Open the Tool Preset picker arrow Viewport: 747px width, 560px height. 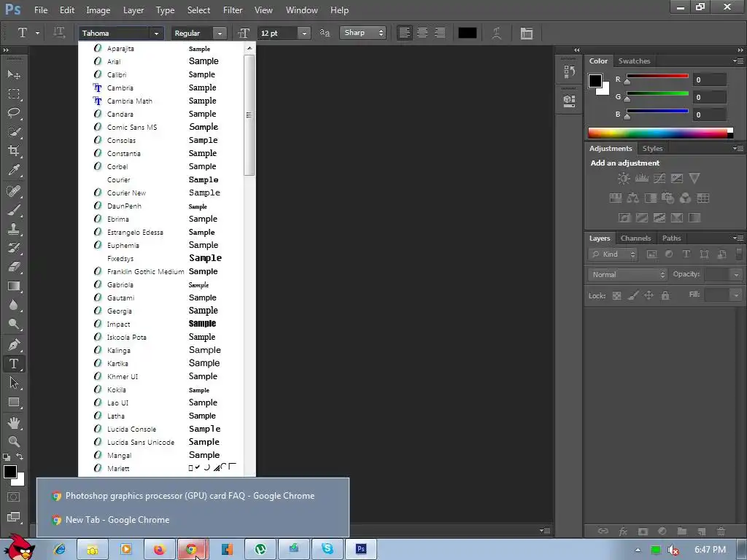pyautogui.click(x=37, y=33)
